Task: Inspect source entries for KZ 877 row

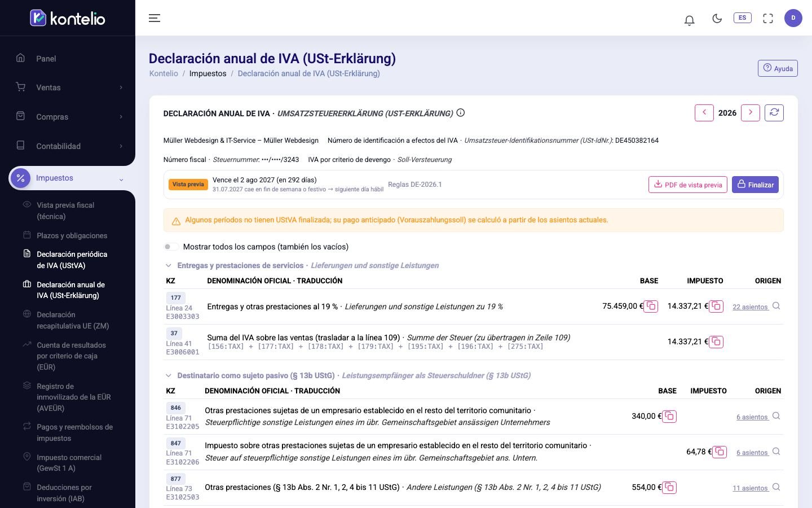Action: pos(776,487)
